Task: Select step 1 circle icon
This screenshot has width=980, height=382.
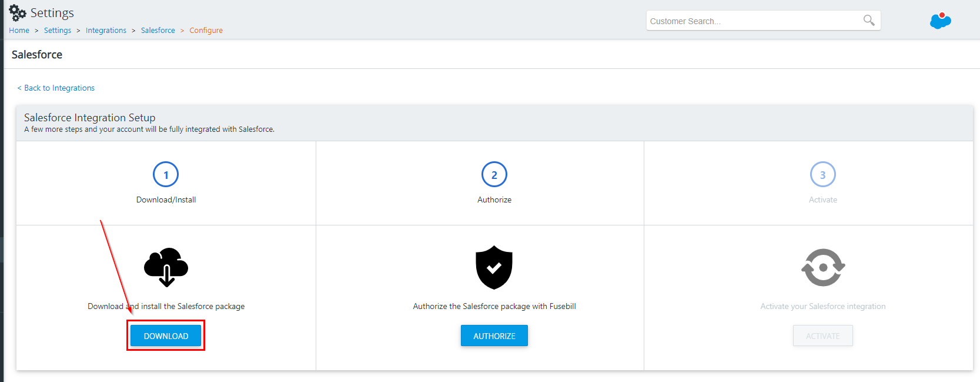Action: point(166,175)
